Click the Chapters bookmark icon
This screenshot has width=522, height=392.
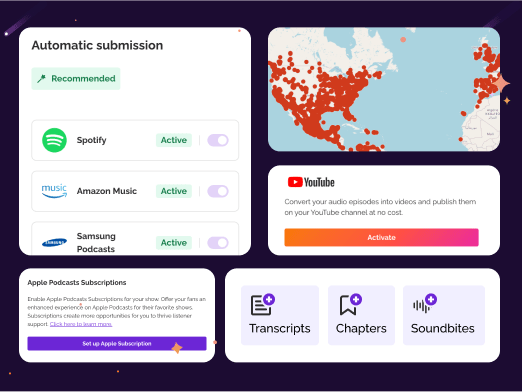click(351, 304)
